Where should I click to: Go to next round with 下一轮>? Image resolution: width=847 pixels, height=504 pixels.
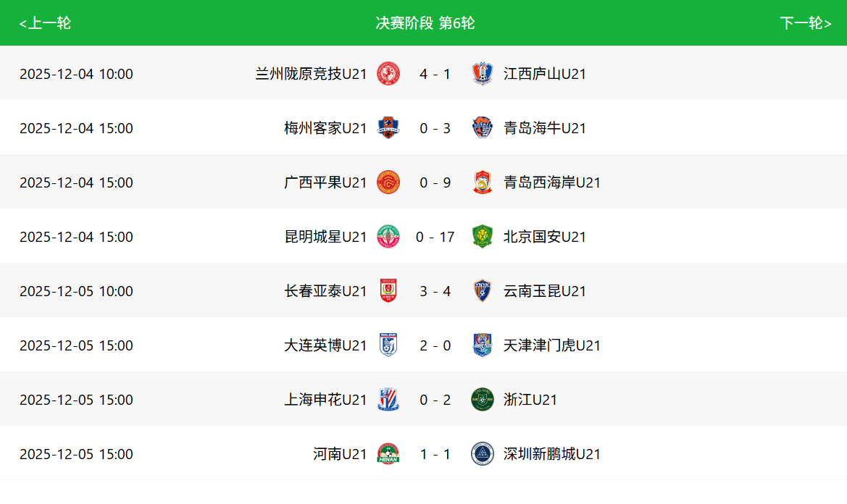pos(805,23)
